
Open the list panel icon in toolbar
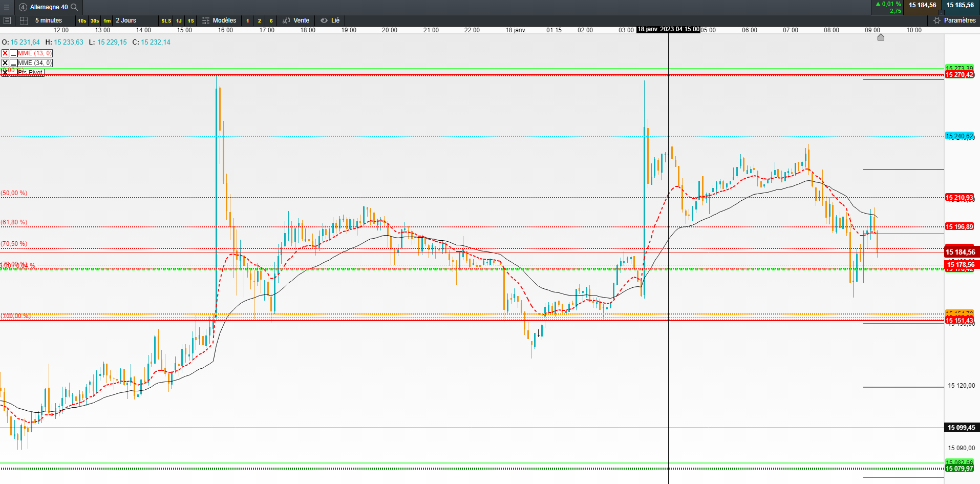pos(7,20)
